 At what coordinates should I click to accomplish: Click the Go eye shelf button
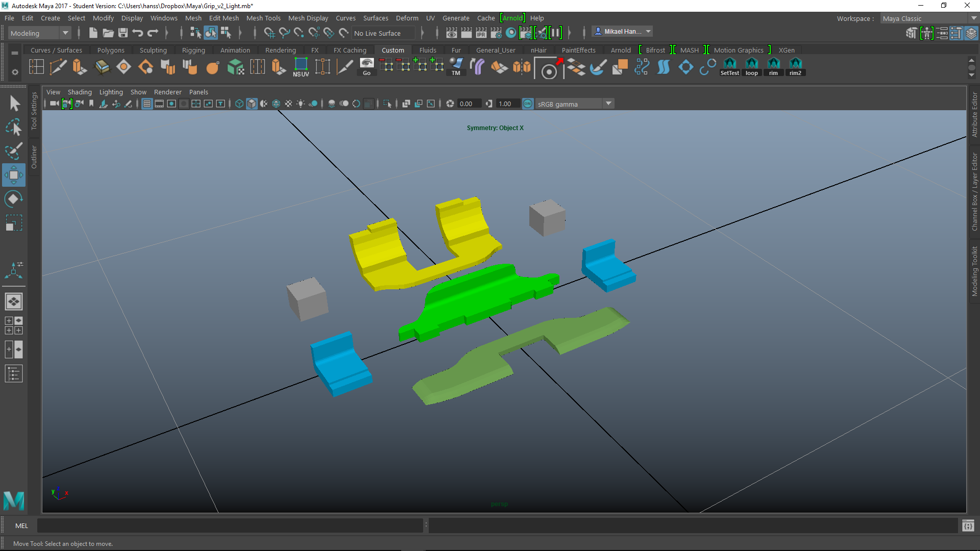pos(366,67)
